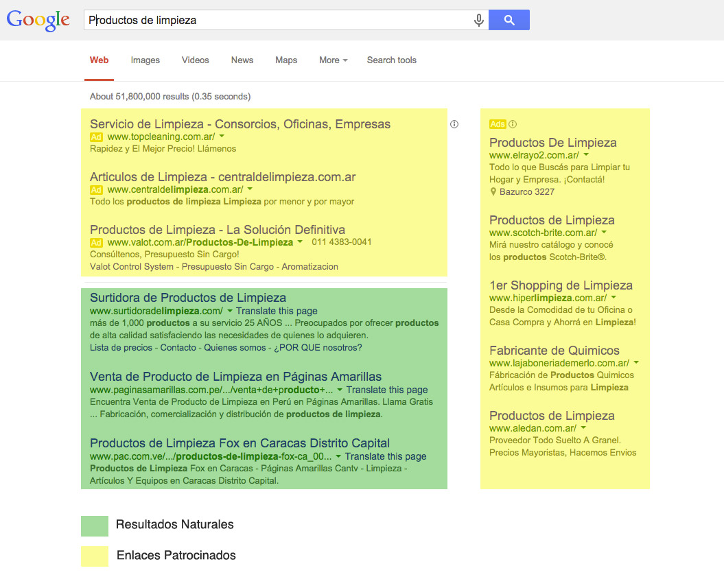Open the Maps tab
The height and width of the screenshot is (588, 724).
(x=286, y=60)
